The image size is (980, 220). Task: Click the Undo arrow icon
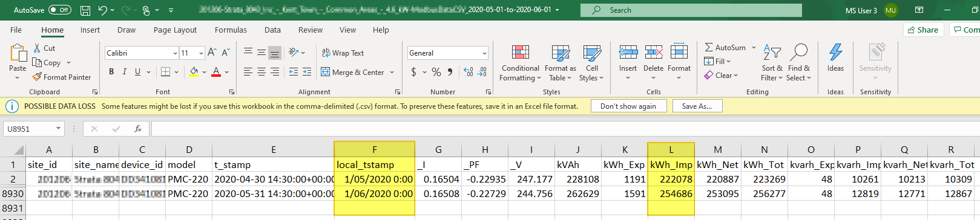coord(102,10)
